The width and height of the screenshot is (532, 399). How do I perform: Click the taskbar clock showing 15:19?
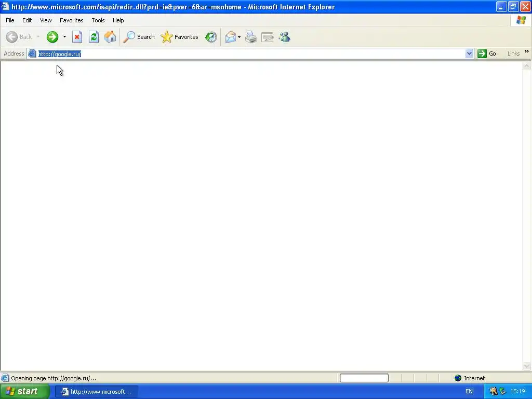pos(518,392)
